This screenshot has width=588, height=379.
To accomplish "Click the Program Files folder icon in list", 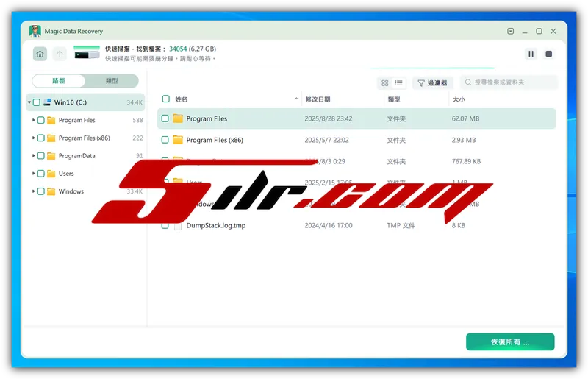I will [x=178, y=118].
